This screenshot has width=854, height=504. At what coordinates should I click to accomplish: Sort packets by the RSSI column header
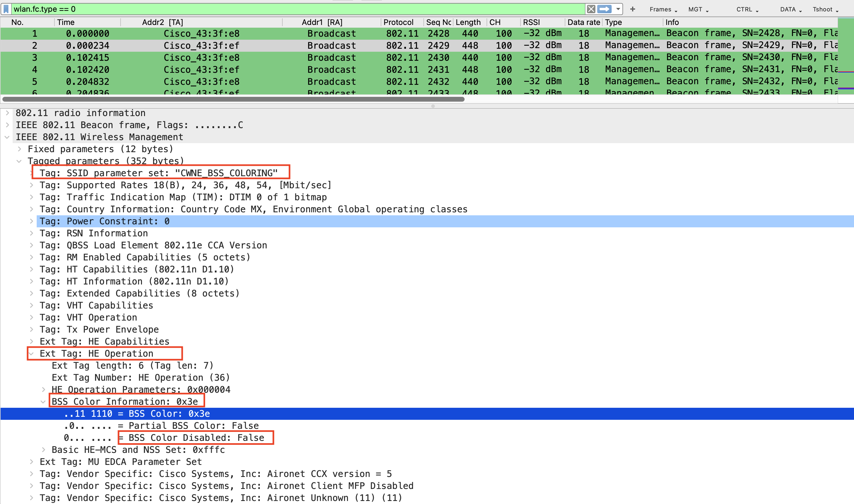(531, 23)
